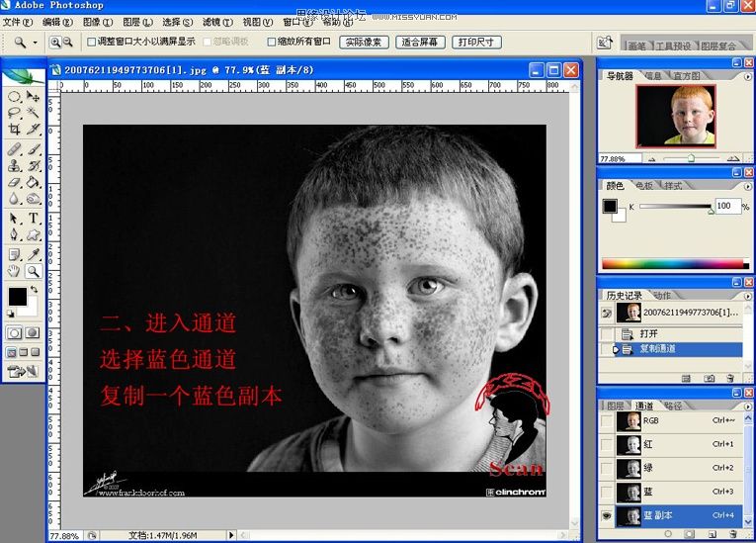Select the Pen tool
The image size is (756, 543).
point(15,235)
